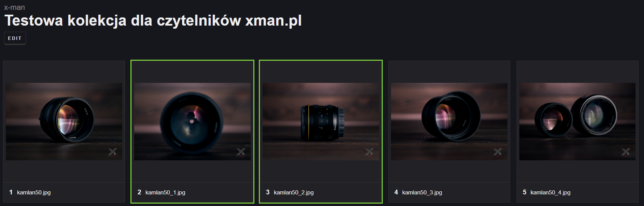
Task: Click index number 3 beside kamlan50_2.jpg
Action: point(268,192)
